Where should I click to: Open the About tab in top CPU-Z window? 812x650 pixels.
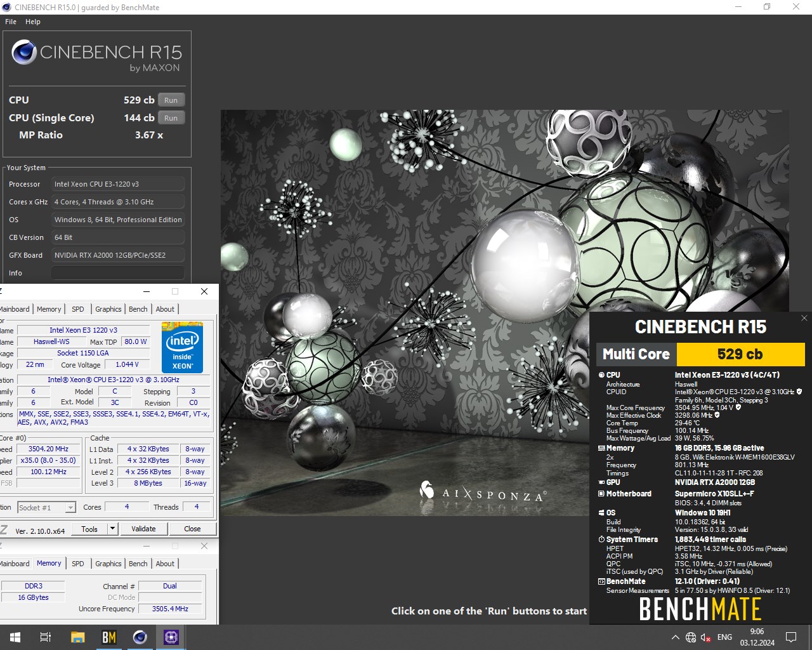point(165,309)
